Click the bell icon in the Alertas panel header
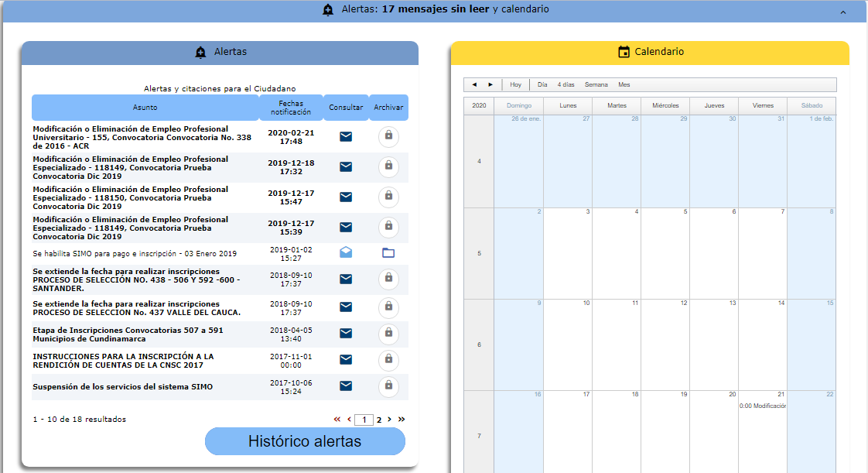This screenshot has width=868, height=473. (x=200, y=53)
